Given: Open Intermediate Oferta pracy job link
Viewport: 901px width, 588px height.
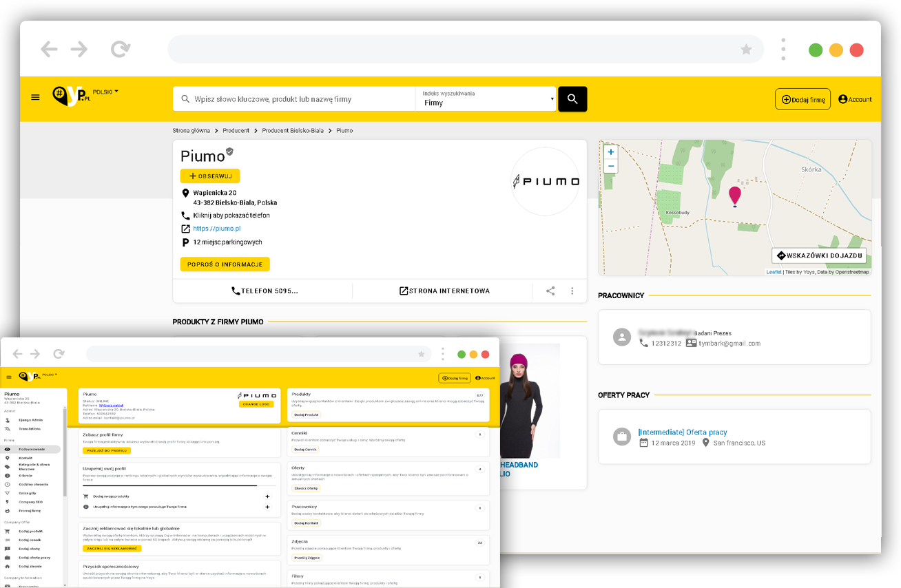Looking at the screenshot, I should click(x=682, y=432).
